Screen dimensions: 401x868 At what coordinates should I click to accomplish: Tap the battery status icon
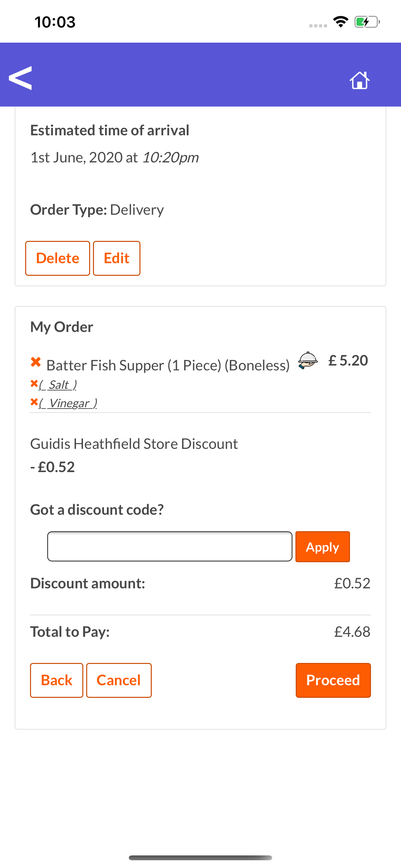pos(367,22)
